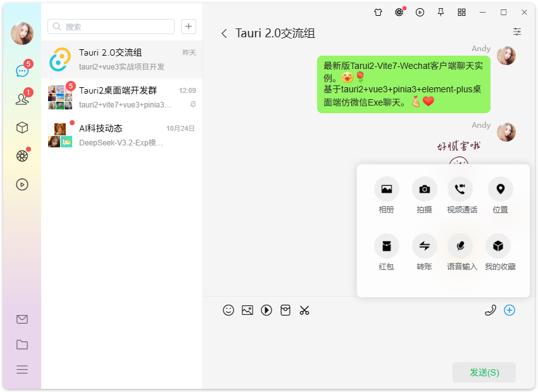Share your 位置 location
538x392 pixels.
pyautogui.click(x=499, y=188)
